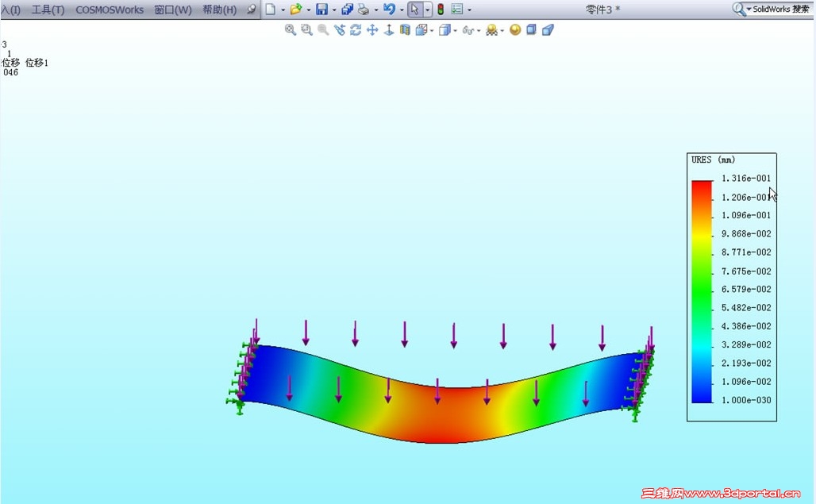
Task: Click the red-to-blue displacement color bar
Action: (702, 292)
